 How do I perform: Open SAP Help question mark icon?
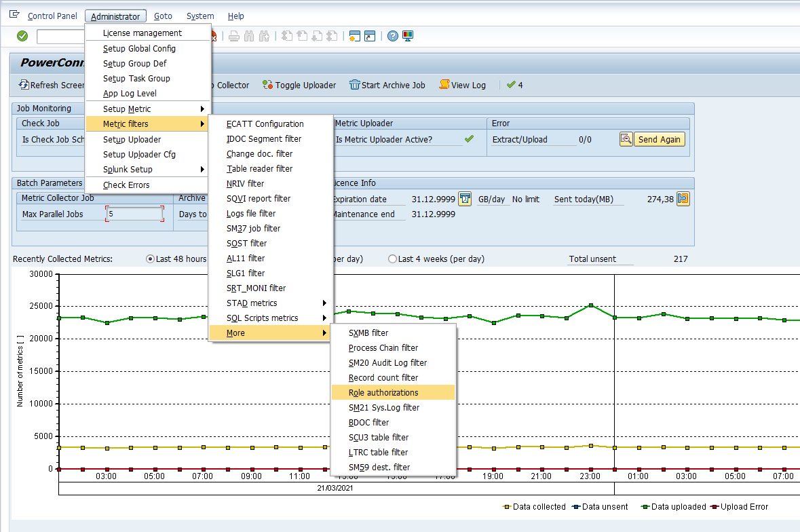pyautogui.click(x=392, y=36)
